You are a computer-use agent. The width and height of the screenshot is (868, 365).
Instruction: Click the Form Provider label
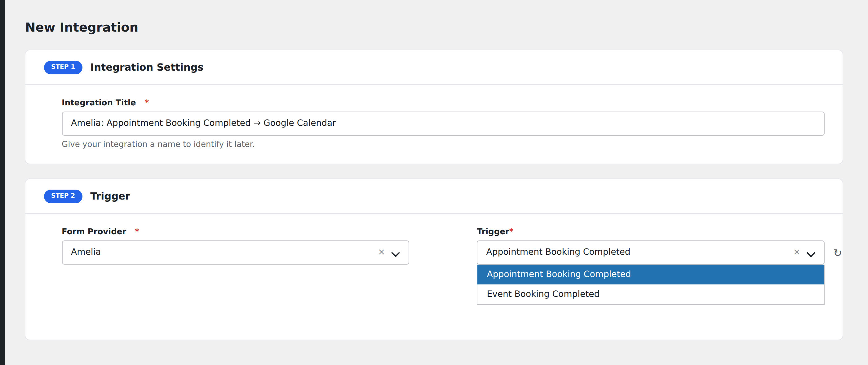(x=94, y=231)
